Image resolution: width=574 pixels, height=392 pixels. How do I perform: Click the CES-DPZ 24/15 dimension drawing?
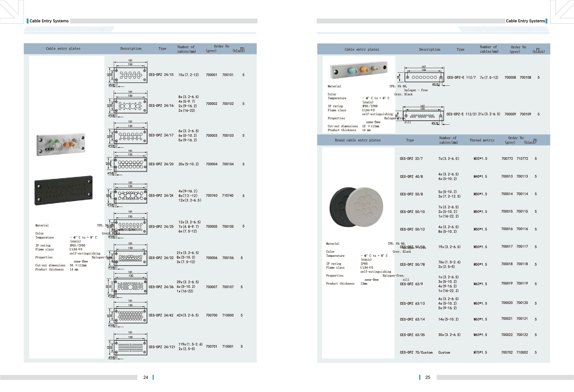click(130, 75)
